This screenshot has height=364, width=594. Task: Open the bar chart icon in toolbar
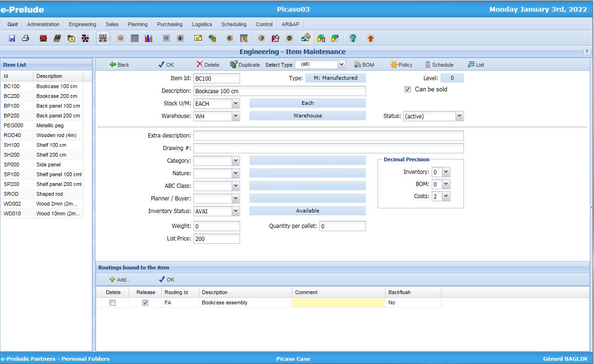click(148, 39)
